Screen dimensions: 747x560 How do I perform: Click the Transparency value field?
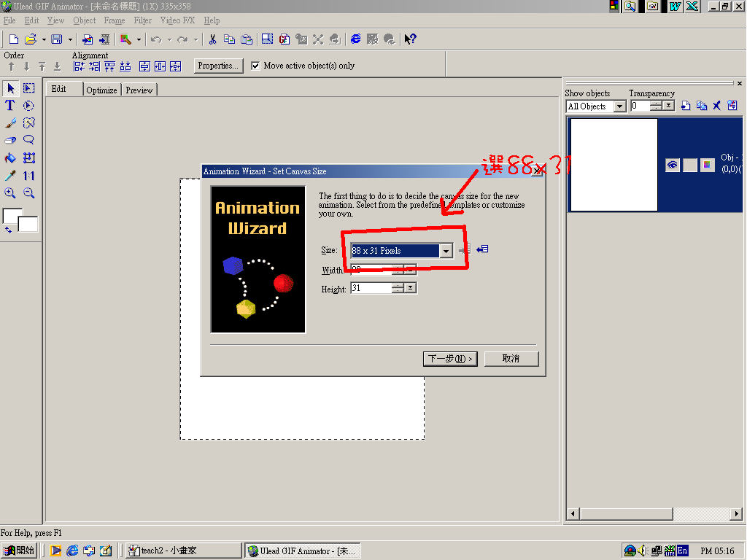tap(640, 106)
